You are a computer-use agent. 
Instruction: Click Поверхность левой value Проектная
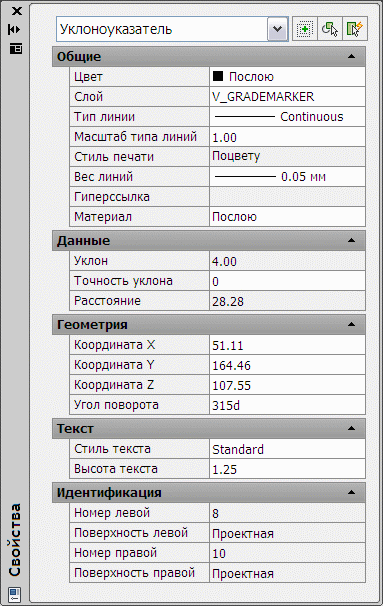pos(288,533)
